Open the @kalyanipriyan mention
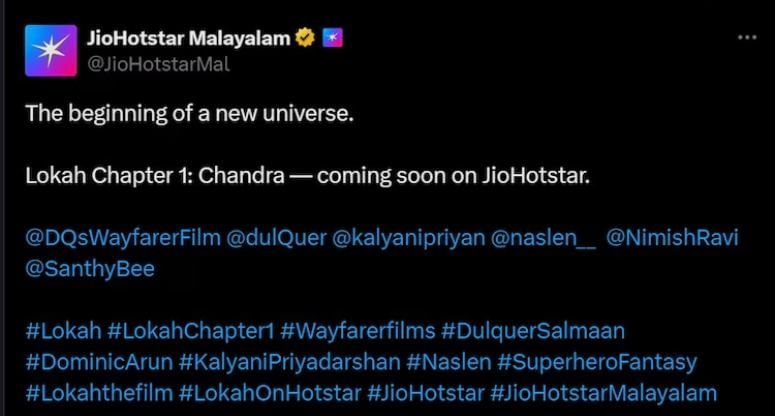 409,238
